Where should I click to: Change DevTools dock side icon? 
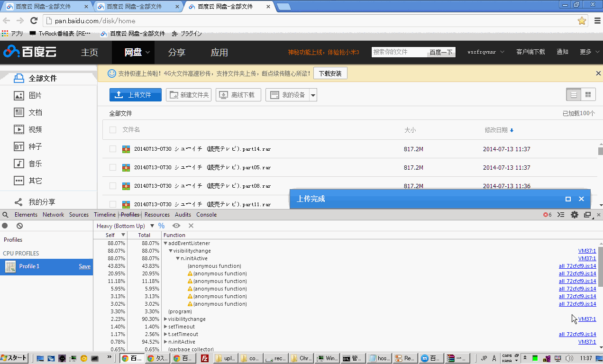[588, 215]
